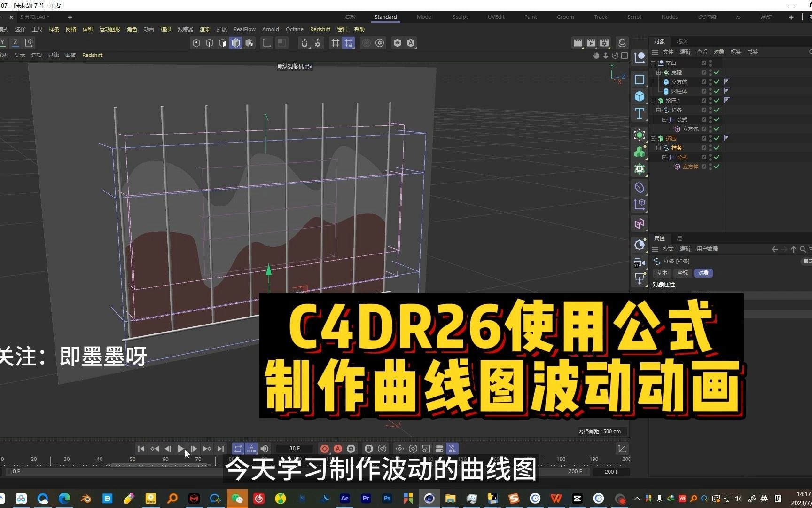Toggle enable checkmark for 圆柱体 object
This screenshot has width=812, height=508.
click(717, 91)
